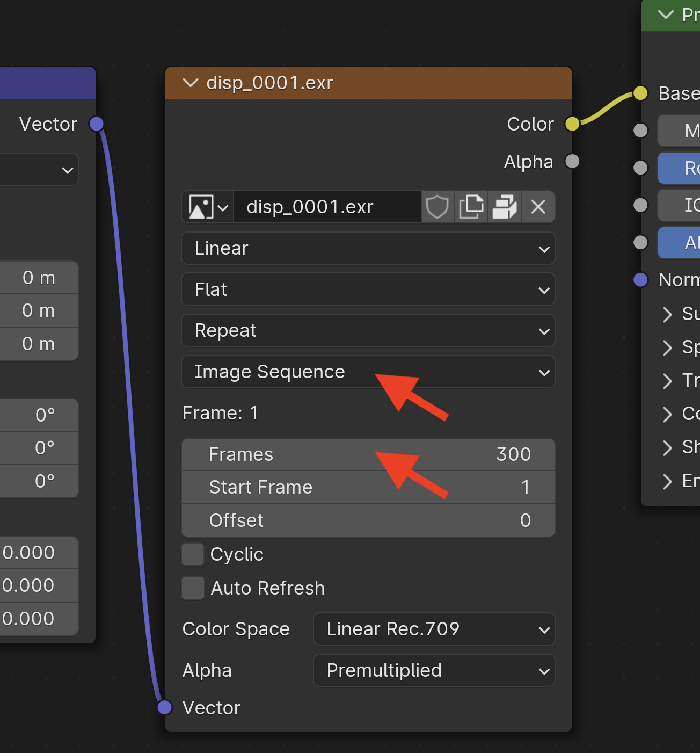Image resolution: width=700 pixels, height=753 pixels.
Task: Click the bottom 0.000 field
Action: (39, 619)
